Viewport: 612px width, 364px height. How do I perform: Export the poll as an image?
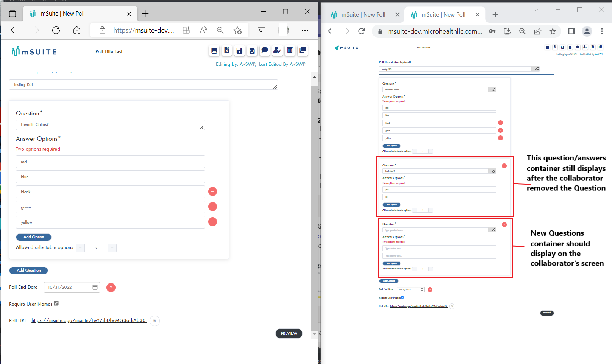click(x=214, y=50)
